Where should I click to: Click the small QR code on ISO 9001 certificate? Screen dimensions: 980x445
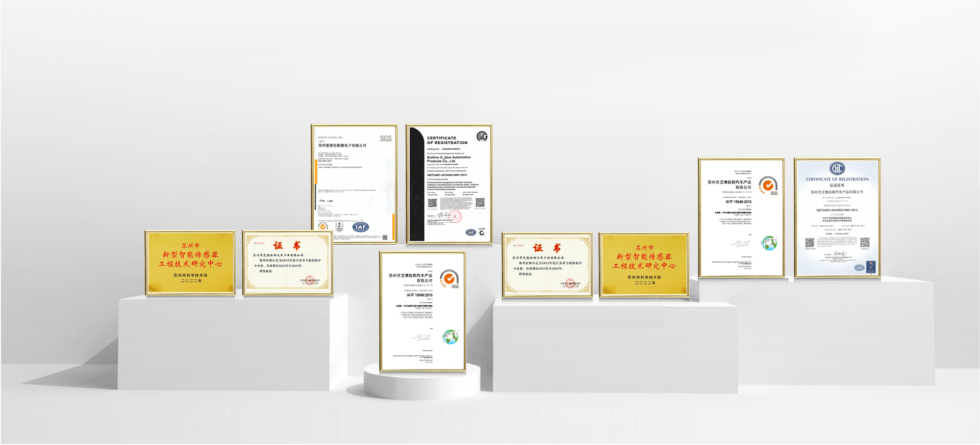pyautogui.click(x=385, y=238)
